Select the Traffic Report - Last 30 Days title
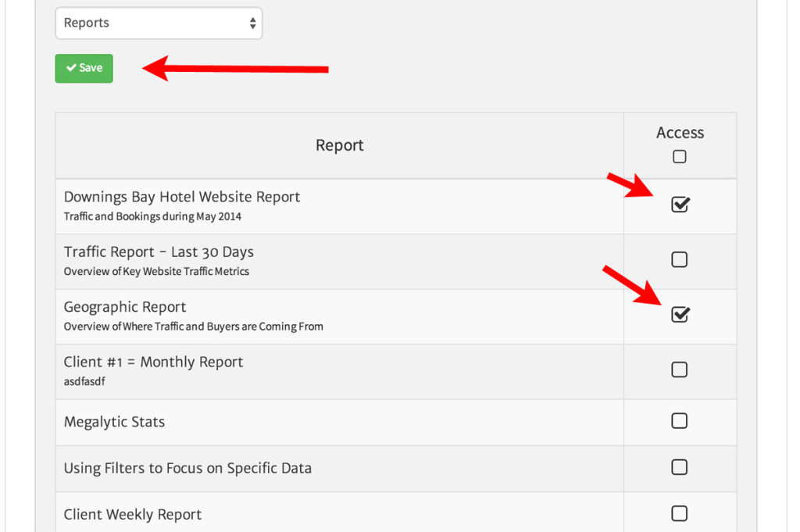Screen dimensions: 800x532 click(158, 252)
